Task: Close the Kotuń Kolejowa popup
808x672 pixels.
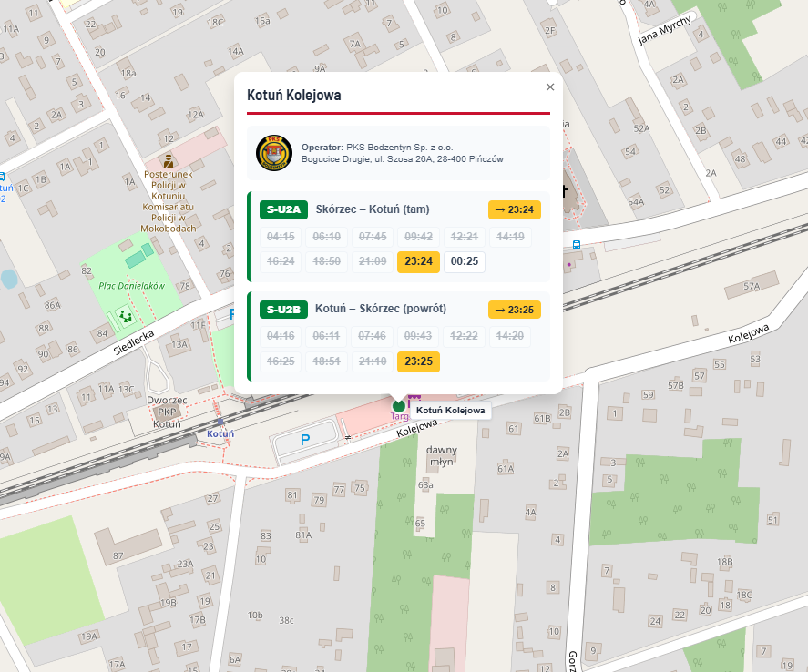Action: coord(550,87)
